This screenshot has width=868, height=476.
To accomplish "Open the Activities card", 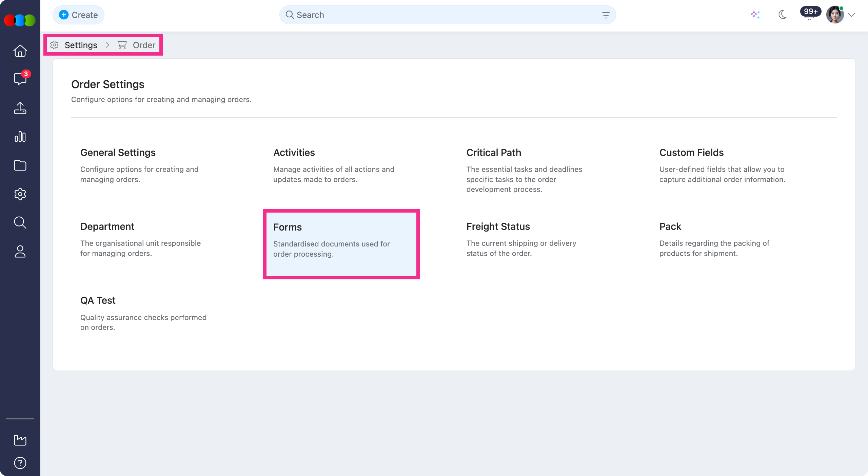I will (x=341, y=171).
